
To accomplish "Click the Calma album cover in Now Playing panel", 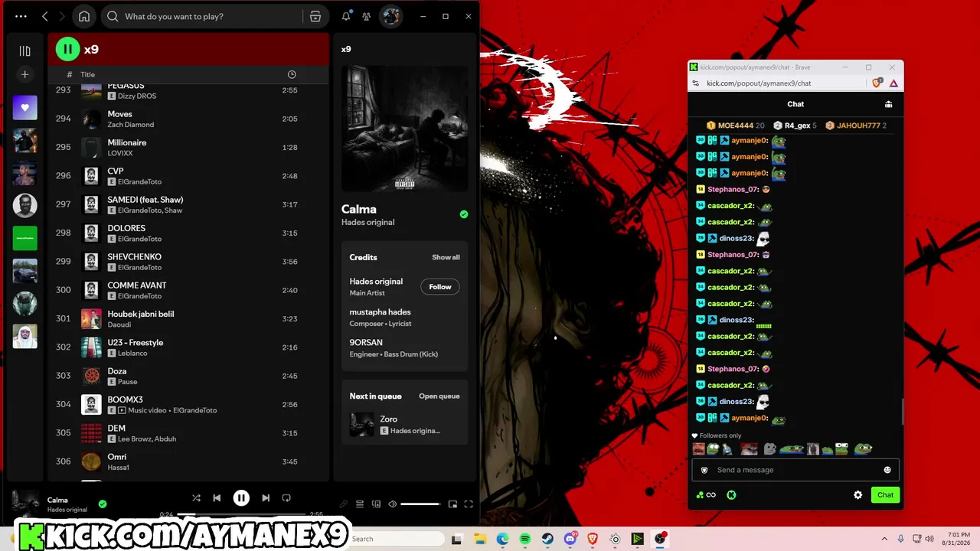I will (x=404, y=129).
